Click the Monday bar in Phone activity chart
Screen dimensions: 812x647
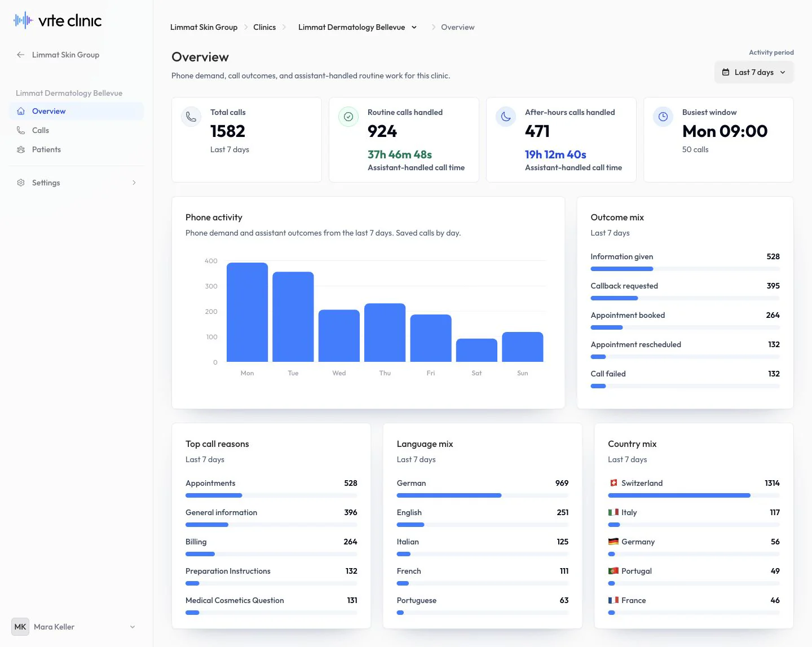(x=247, y=312)
